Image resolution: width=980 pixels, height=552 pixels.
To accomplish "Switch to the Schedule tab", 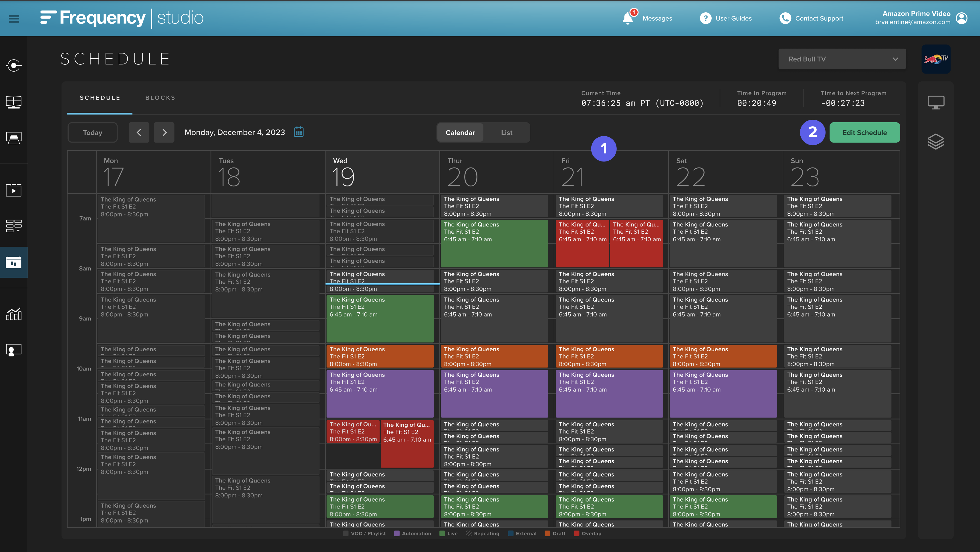I will pos(100,98).
